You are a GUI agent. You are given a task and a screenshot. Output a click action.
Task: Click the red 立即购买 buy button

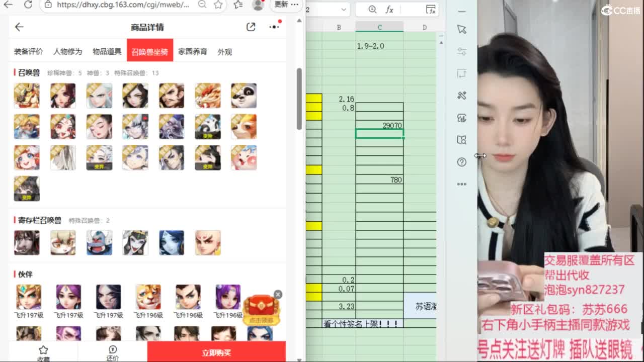216,352
